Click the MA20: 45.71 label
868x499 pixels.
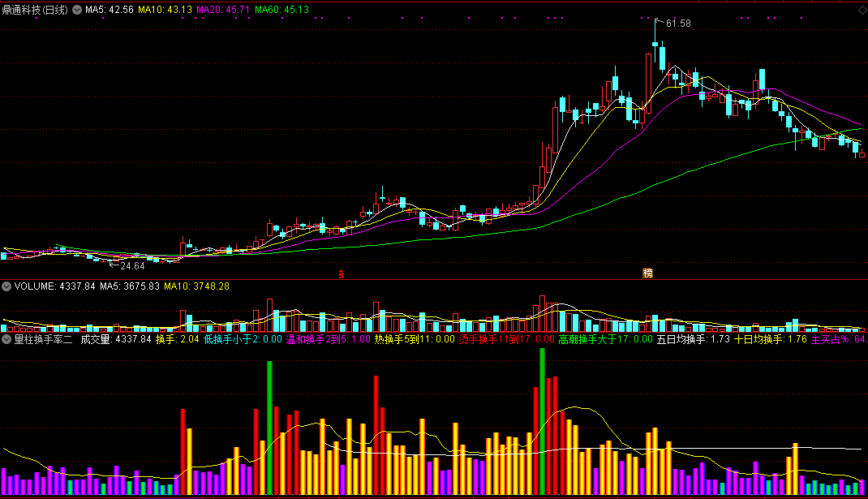(x=223, y=10)
